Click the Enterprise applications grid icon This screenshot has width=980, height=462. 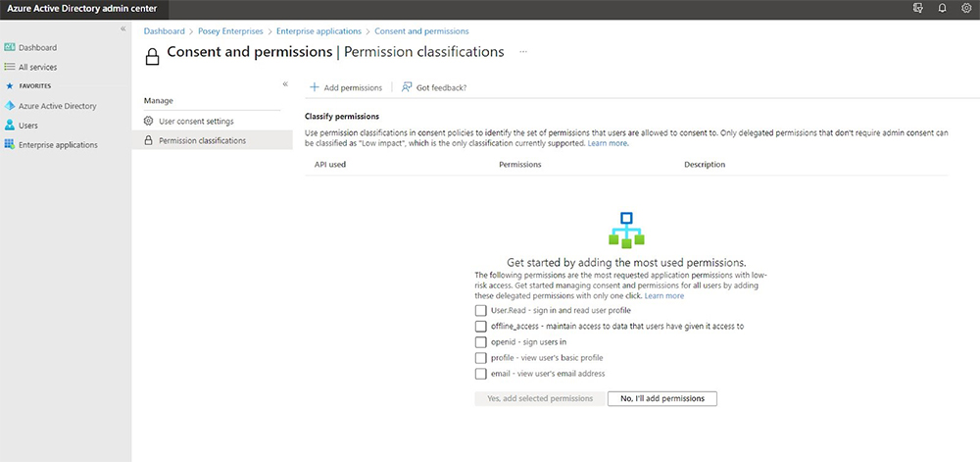coord(10,144)
